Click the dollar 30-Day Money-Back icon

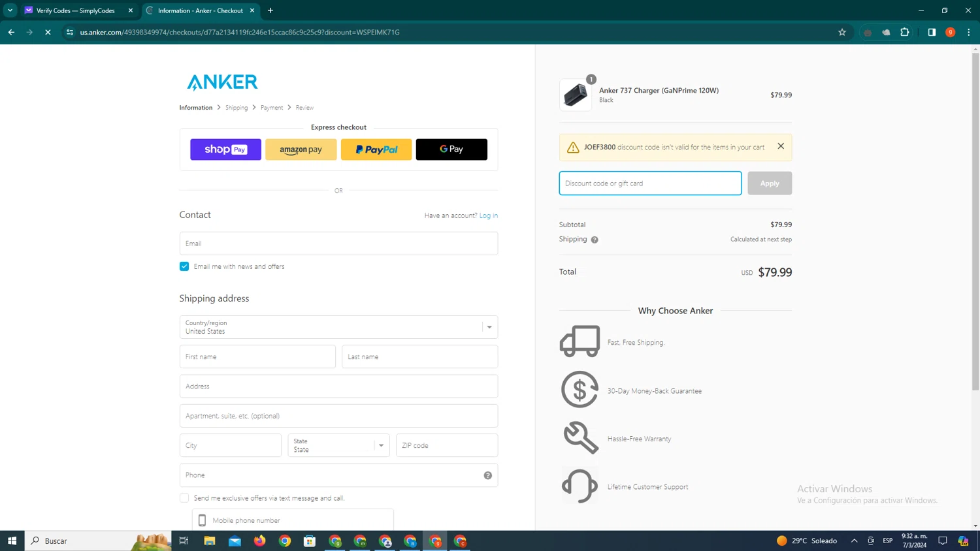click(x=580, y=390)
